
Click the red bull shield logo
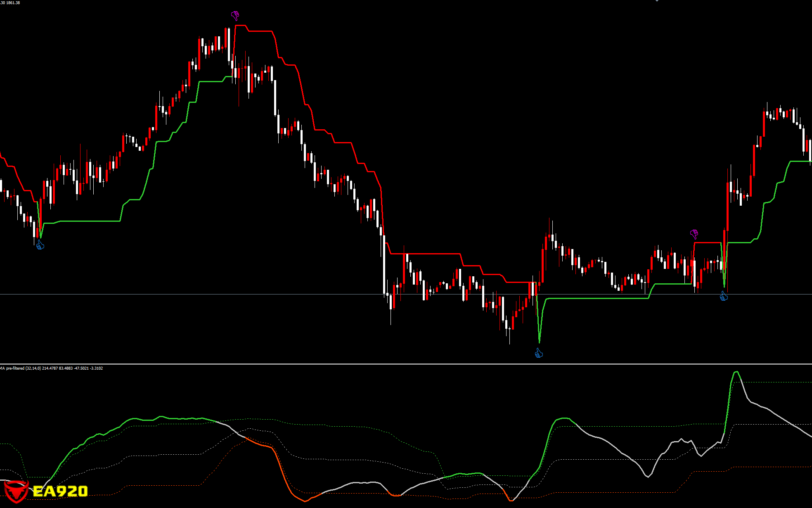click(16, 491)
